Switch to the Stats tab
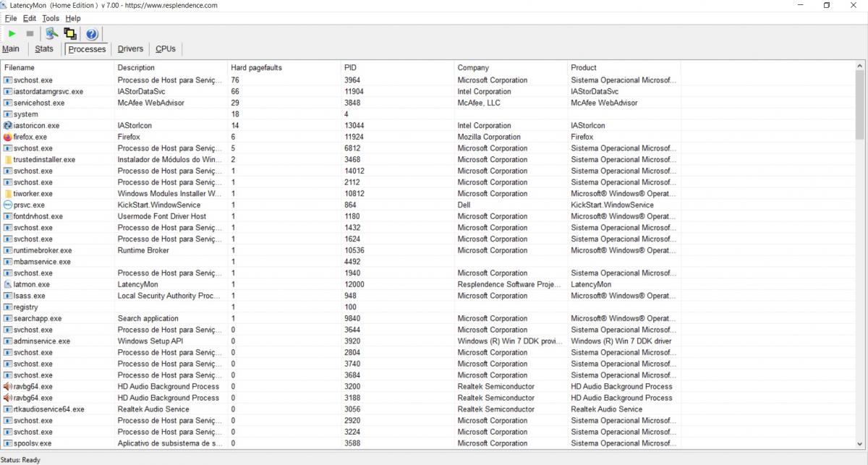 [x=44, y=49]
